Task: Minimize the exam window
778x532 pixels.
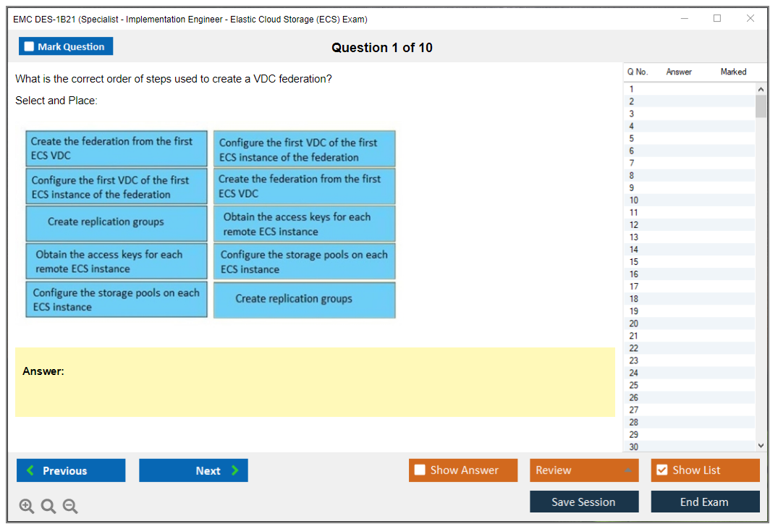Action: (x=685, y=19)
